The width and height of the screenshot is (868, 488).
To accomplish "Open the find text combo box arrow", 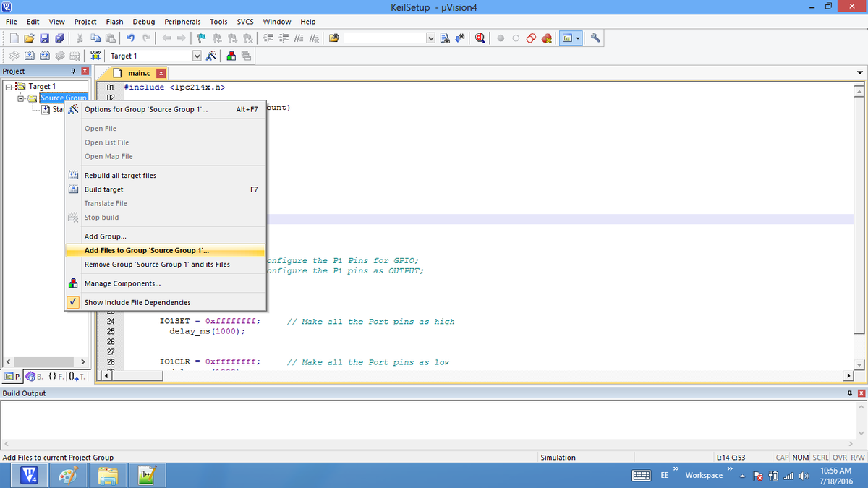I will click(x=432, y=38).
